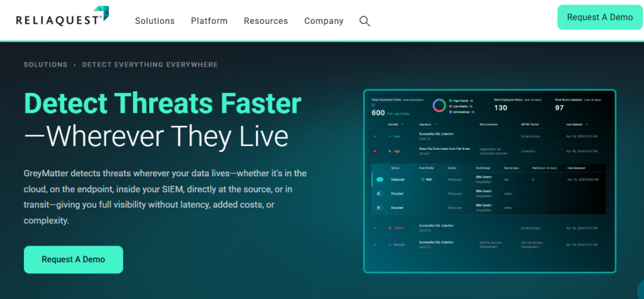Click the fidelity donut chart
Viewport: 644px width, 299px height.
click(x=439, y=105)
